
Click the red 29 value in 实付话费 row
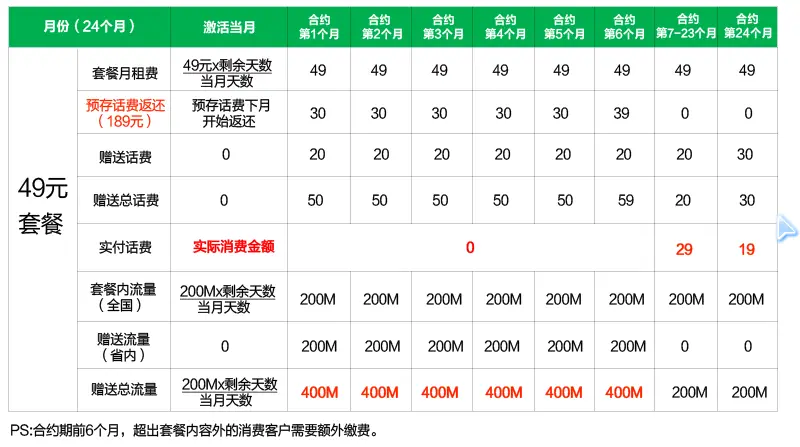(684, 249)
